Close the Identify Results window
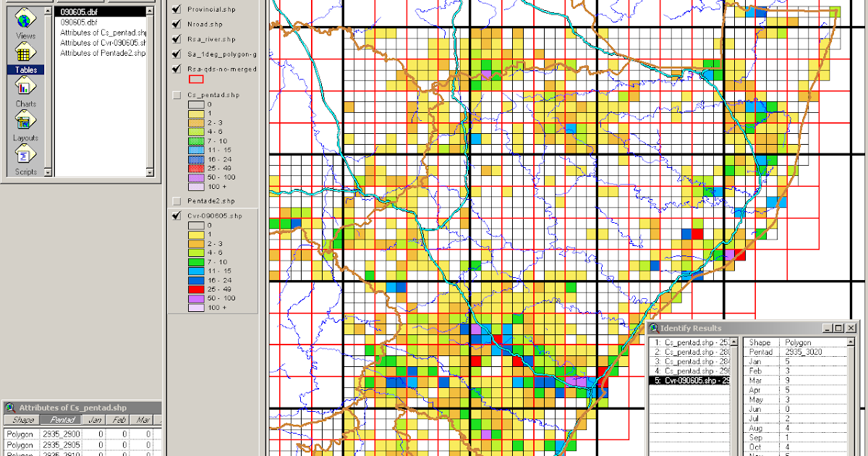 coord(851,328)
